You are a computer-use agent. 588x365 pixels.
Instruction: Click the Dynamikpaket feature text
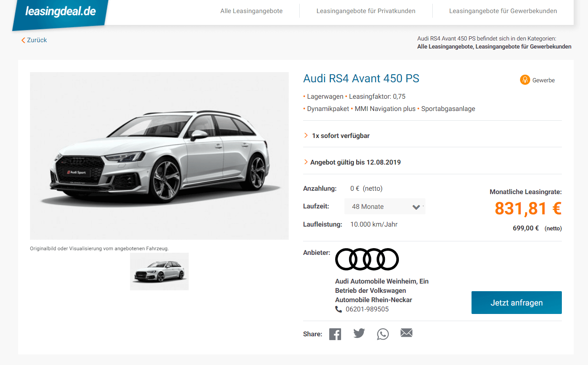click(x=328, y=109)
